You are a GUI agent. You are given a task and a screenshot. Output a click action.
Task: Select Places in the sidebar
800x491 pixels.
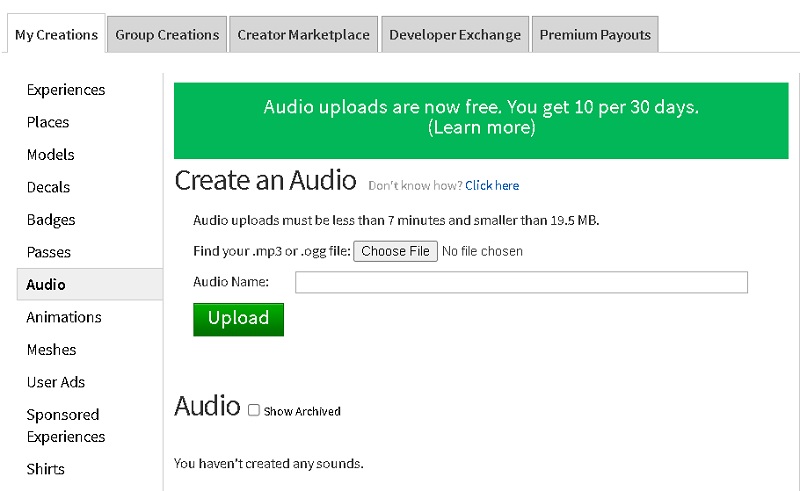coord(48,122)
